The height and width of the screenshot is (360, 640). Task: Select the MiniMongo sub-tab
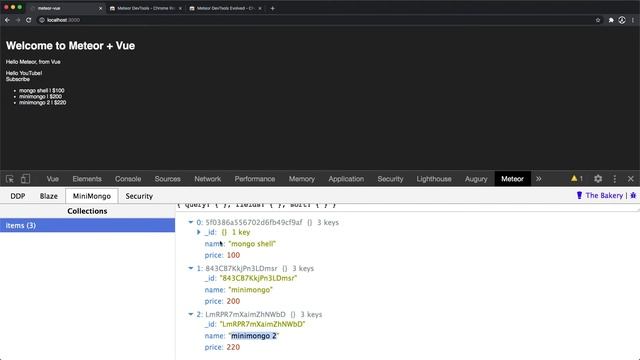92,196
